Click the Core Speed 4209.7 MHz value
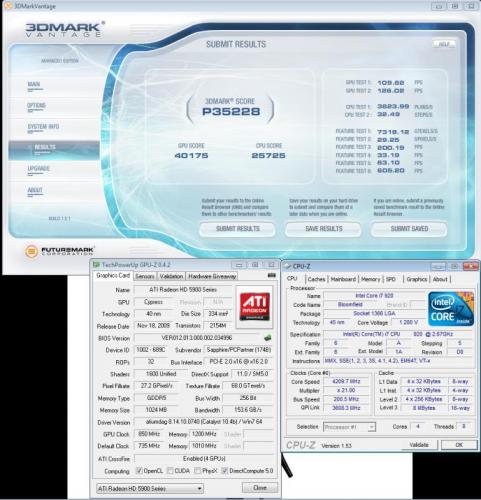The width and height of the screenshot is (481, 500). tap(346, 381)
